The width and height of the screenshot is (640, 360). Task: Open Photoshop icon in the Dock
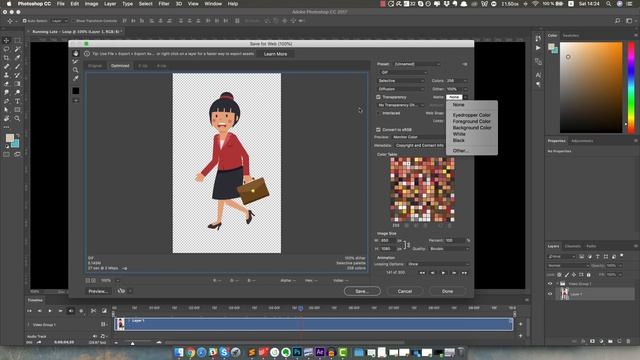pyautogui.click(x=297, y=352)
